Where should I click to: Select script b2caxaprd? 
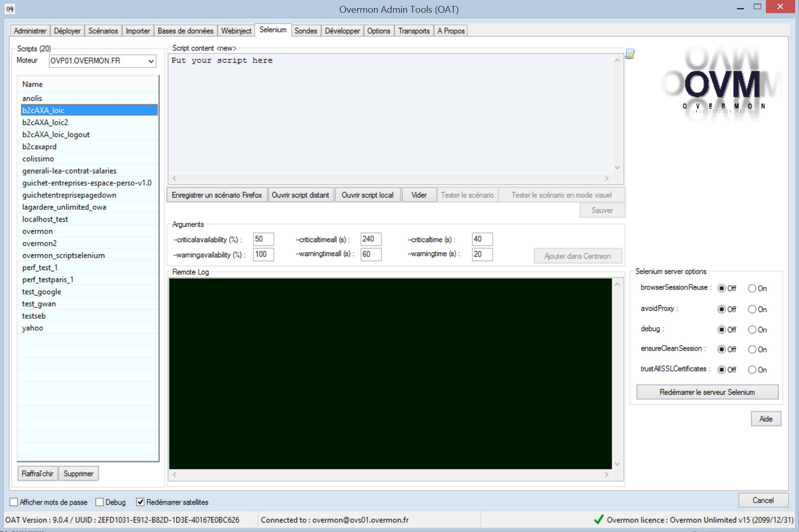[x=89, y=147]
